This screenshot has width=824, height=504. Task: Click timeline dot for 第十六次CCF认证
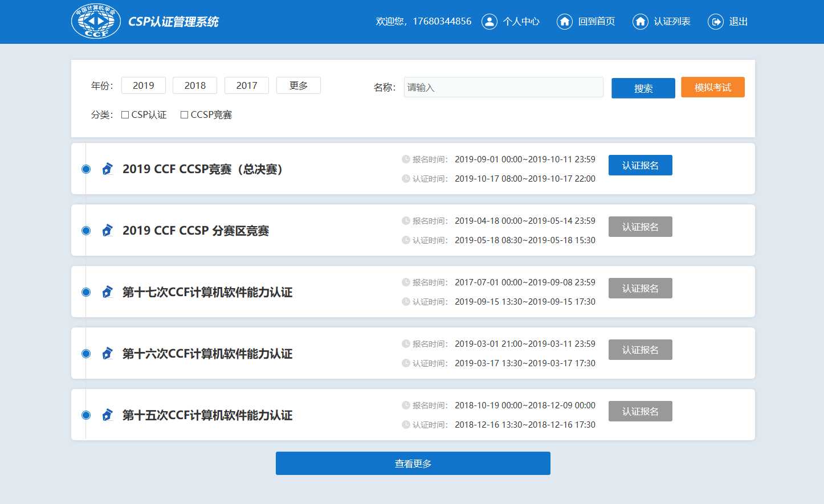pos(86,354)
